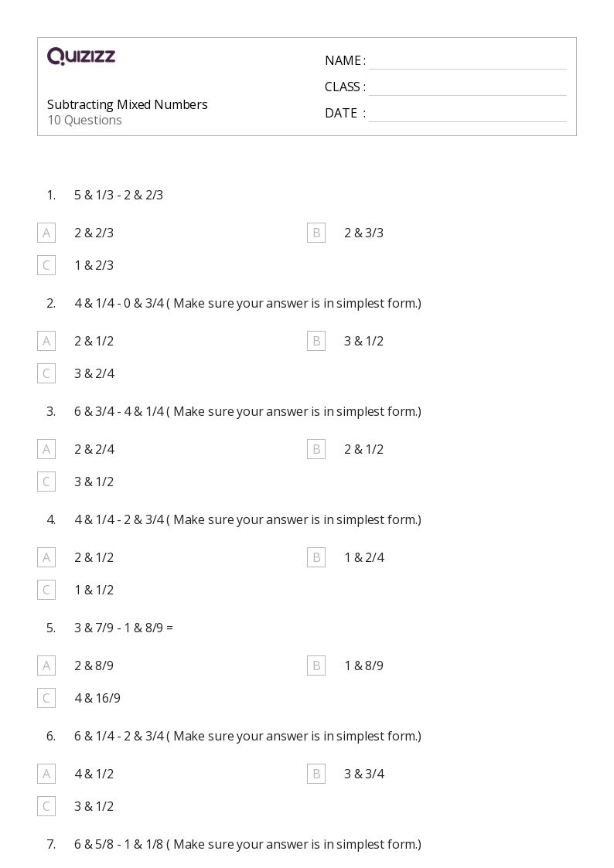
Task: Click the CLASS input line
Action: pyautogui.click(x=468, y=88)
